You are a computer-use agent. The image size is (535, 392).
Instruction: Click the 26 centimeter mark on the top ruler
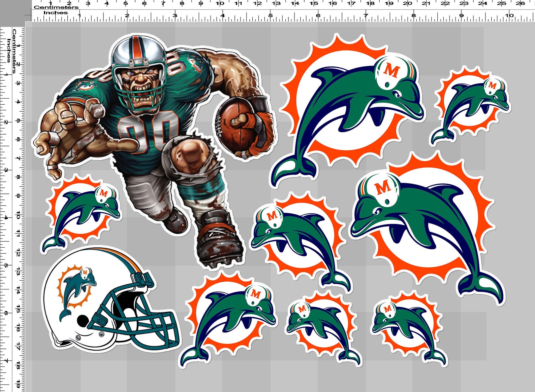[x=520, y=3]
